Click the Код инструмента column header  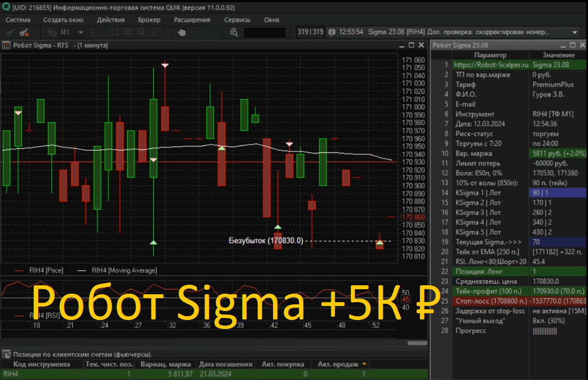pyautogui.click(x=41, y=364)
